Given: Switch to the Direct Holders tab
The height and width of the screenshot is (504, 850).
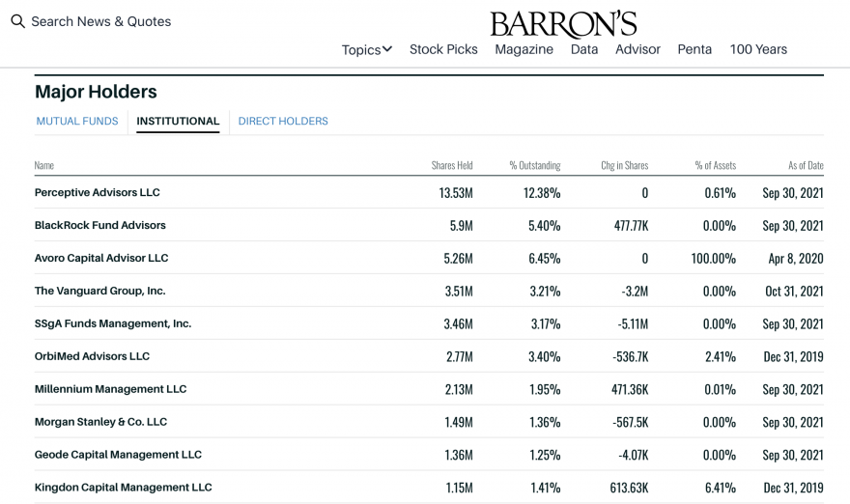Looking at the screenshot, I should coord(283,121).
